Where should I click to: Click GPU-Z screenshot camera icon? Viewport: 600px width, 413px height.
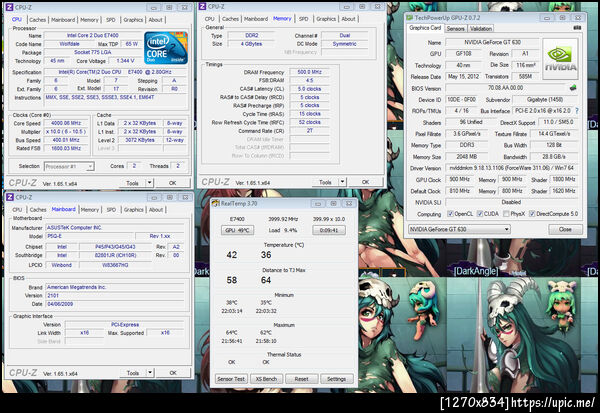577,28
